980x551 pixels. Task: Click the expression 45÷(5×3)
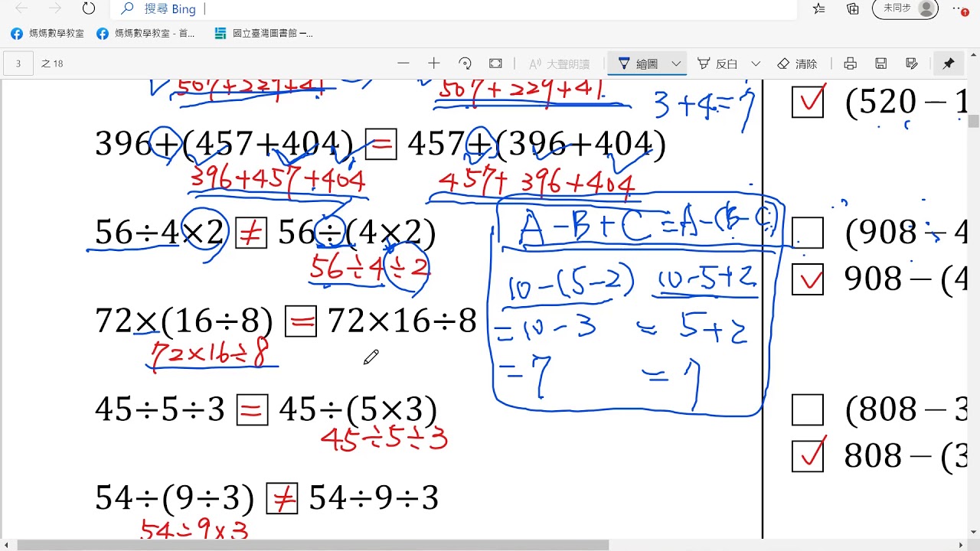click(x=358, y=409)
